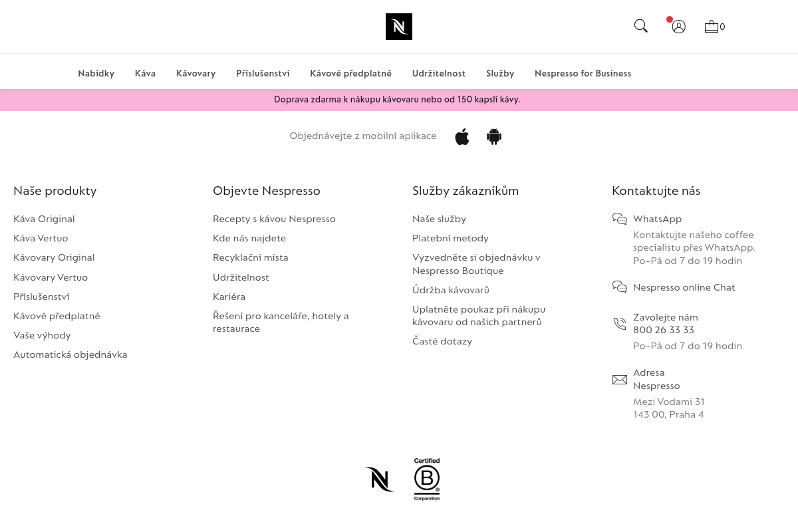
Task: Open Údržba kávovarů link
Action: pyautogui.click(x=451, y=290)
